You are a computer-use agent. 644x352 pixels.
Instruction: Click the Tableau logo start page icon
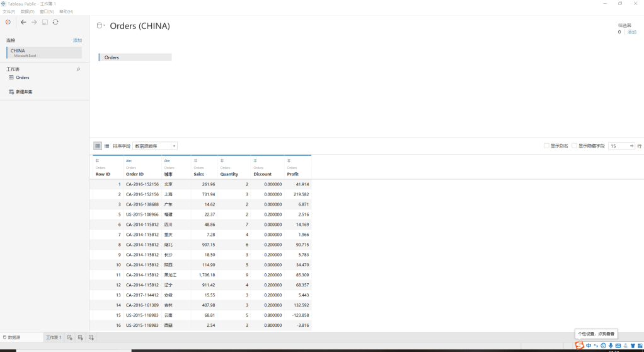(8, 22)
